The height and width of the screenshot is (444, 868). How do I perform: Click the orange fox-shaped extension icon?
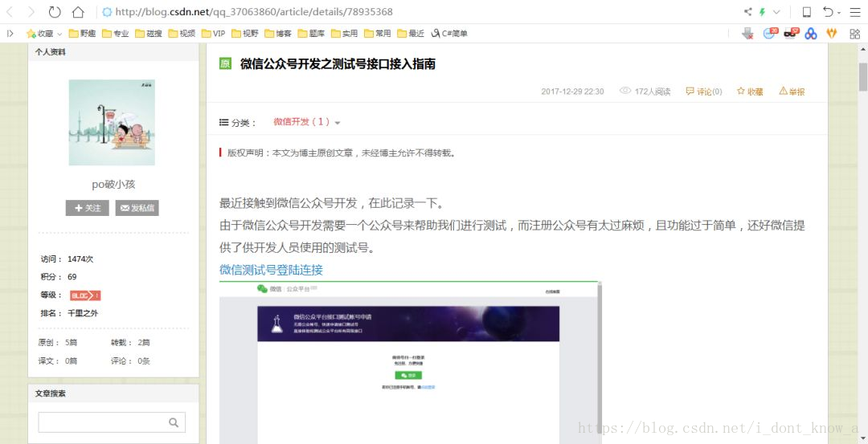coord(832,33)
